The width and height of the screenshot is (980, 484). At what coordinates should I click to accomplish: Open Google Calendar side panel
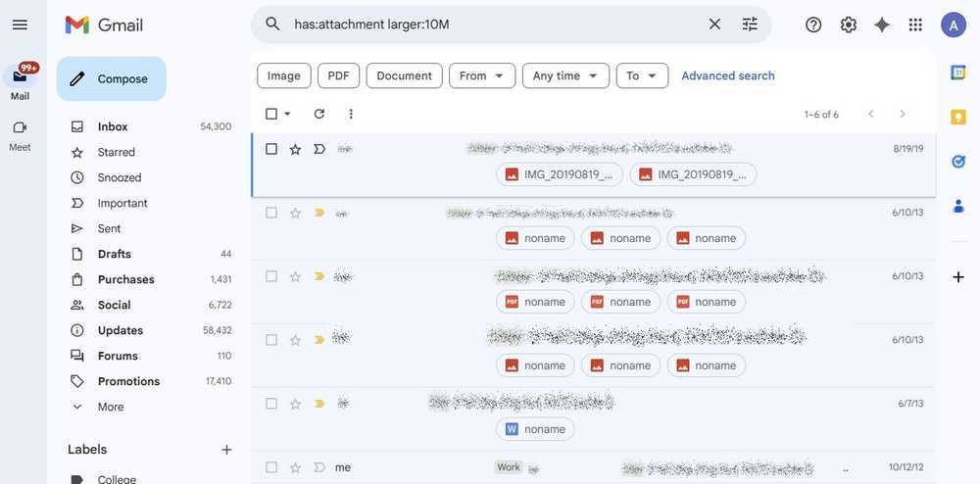pos(958,73)
